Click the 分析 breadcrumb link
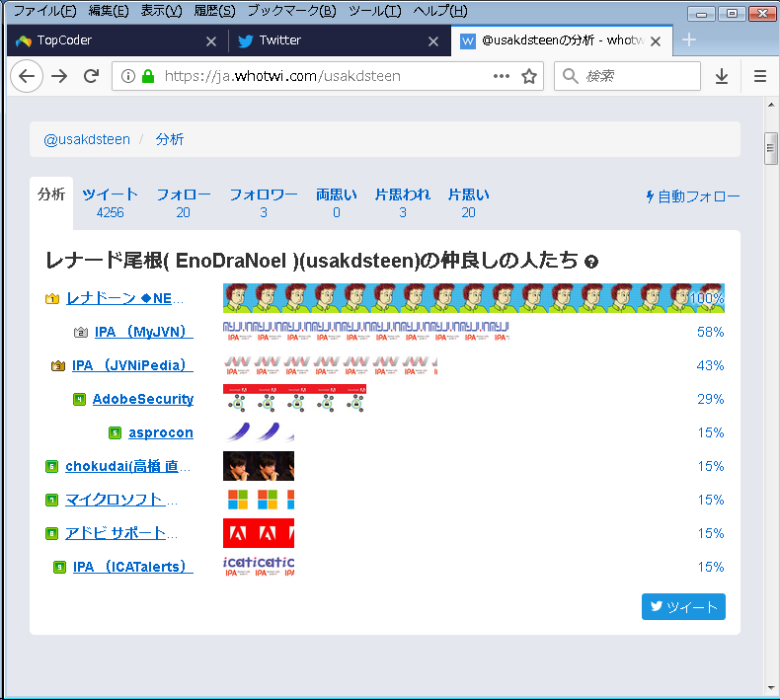This screenshot has height=700, width=780. [x=170, y=139]
